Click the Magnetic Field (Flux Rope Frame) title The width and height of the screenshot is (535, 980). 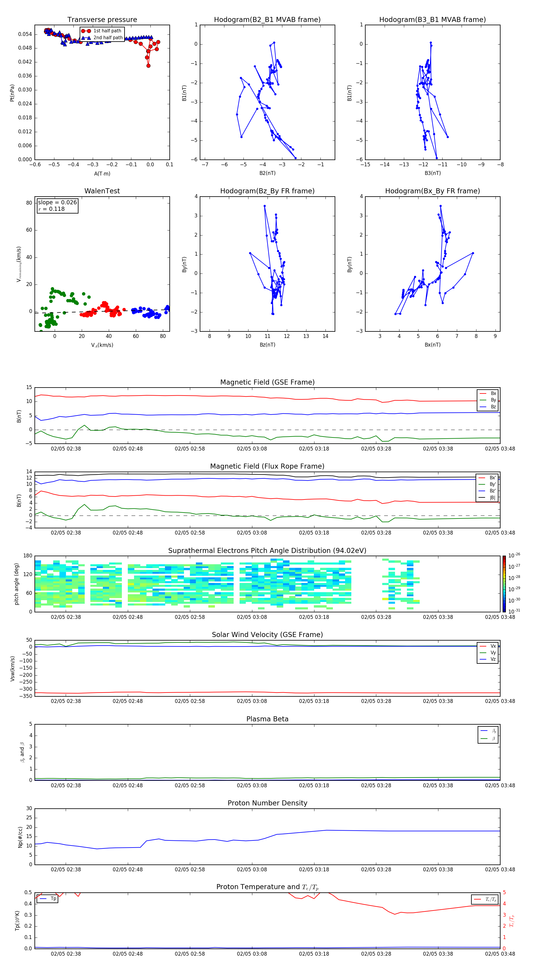tap(267, 467)
